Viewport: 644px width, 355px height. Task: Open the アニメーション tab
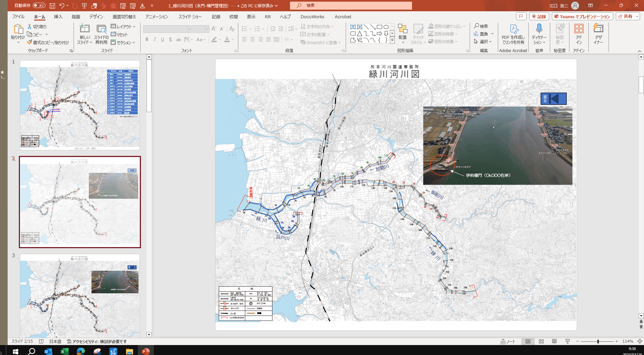tap(157, 17)
